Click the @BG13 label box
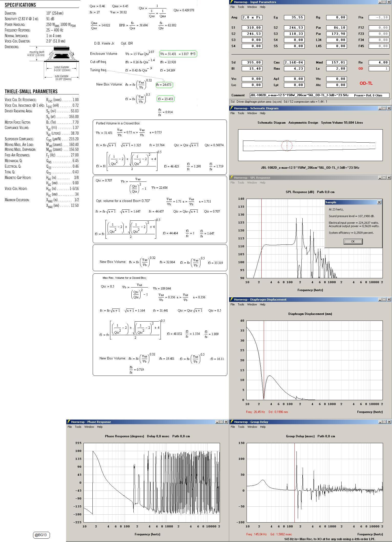 pos(41,535)
